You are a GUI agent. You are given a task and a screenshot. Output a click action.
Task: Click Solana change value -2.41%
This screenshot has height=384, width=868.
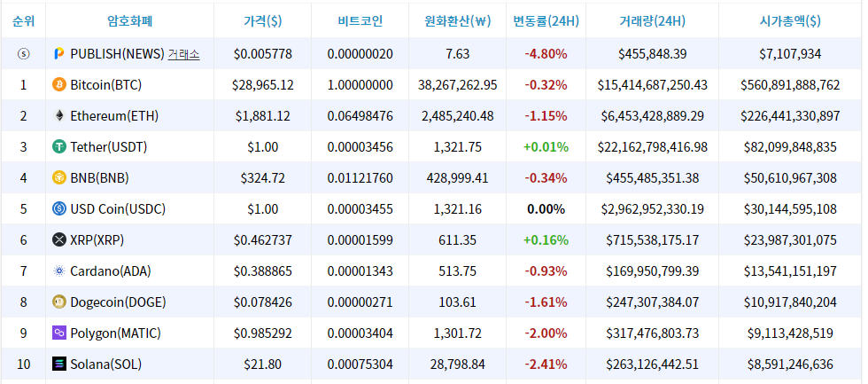coord(546,364)
